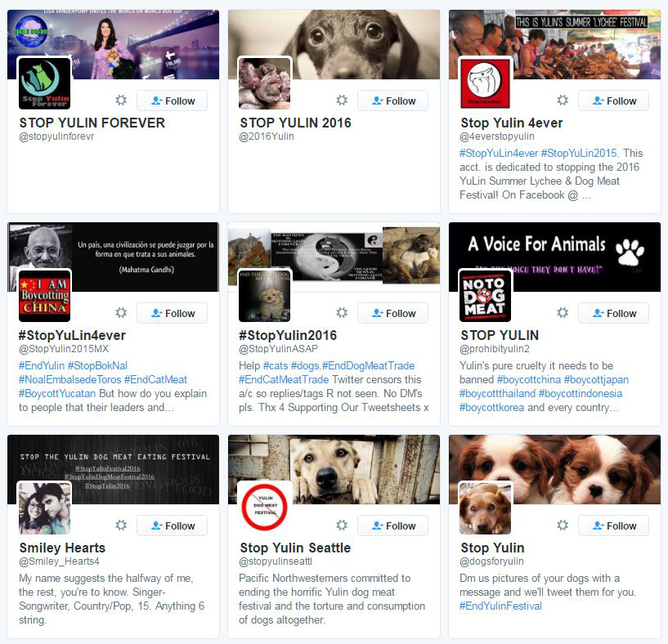Click gear icon on Stop Yulin 4ever card

(563, 101)
